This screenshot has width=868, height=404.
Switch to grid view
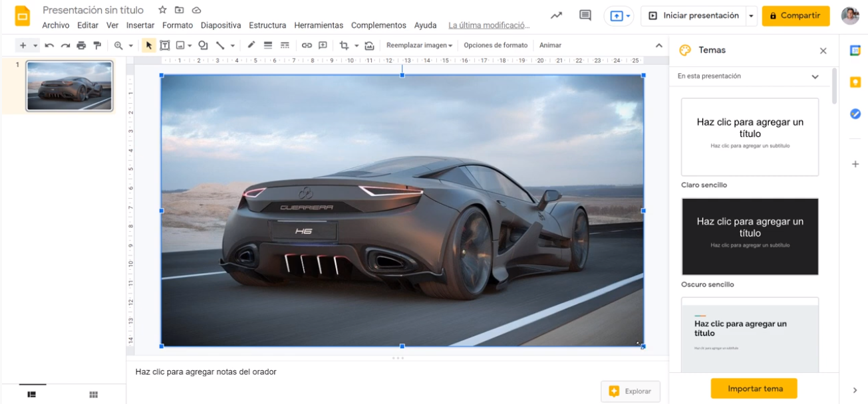click(94, 394)
